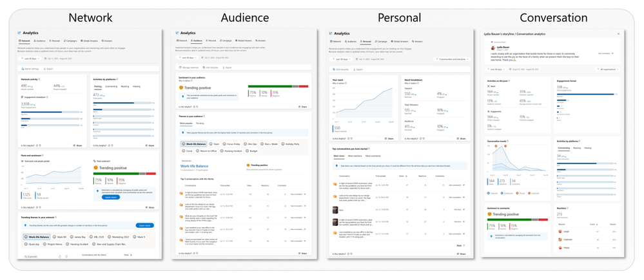644x280 pixels.
Task: Open the Audience tab in Network panel
Action: [39, 41]
